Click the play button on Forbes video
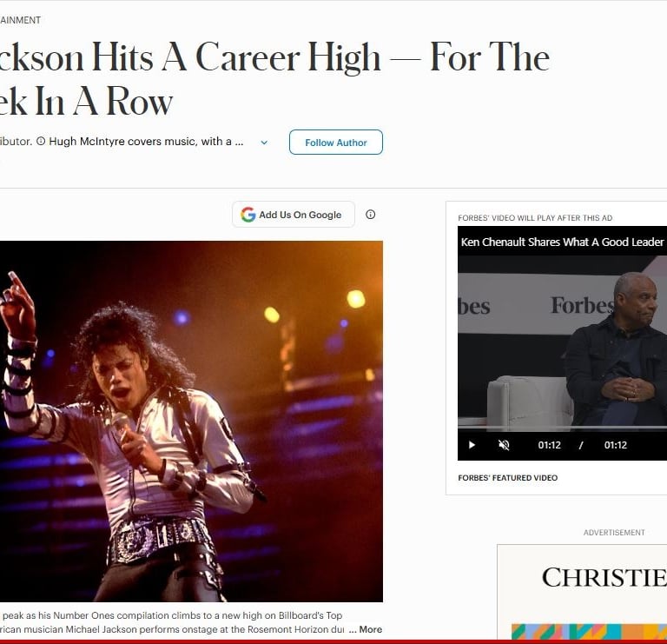667x644 pixels. tap(472, 445)
